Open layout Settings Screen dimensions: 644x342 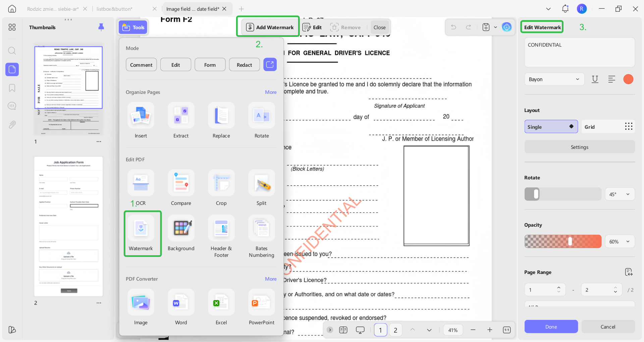580,147
